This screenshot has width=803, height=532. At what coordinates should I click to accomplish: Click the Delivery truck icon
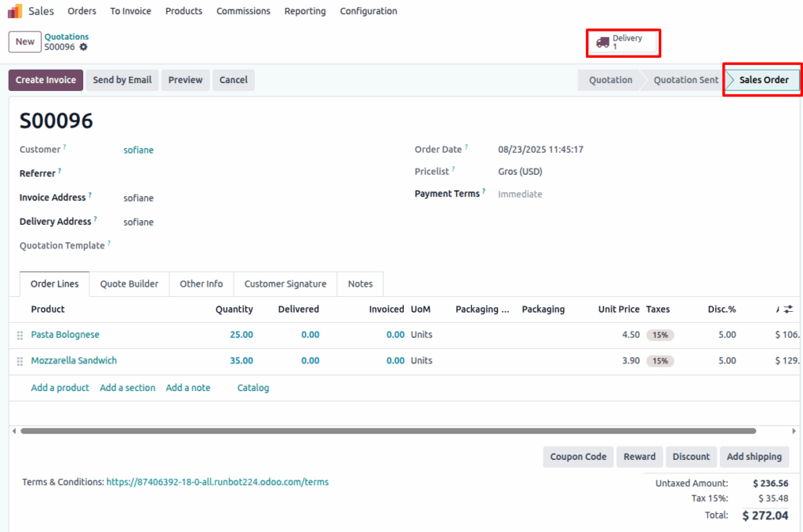603,42
